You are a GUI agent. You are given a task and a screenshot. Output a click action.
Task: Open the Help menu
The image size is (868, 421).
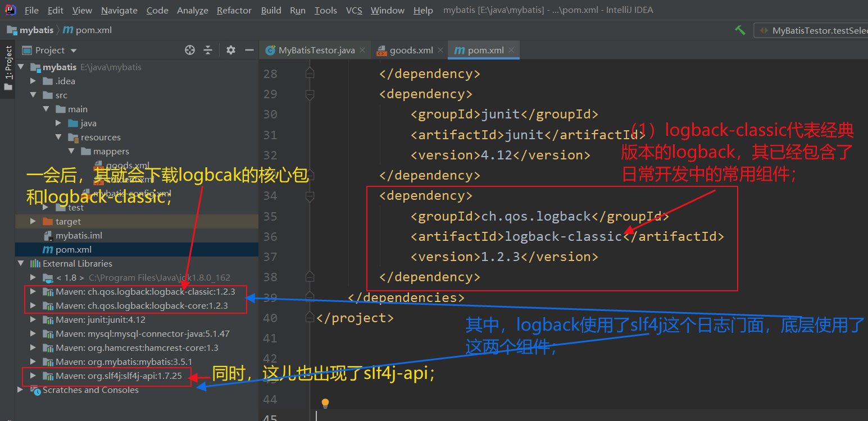click(423, 10)
